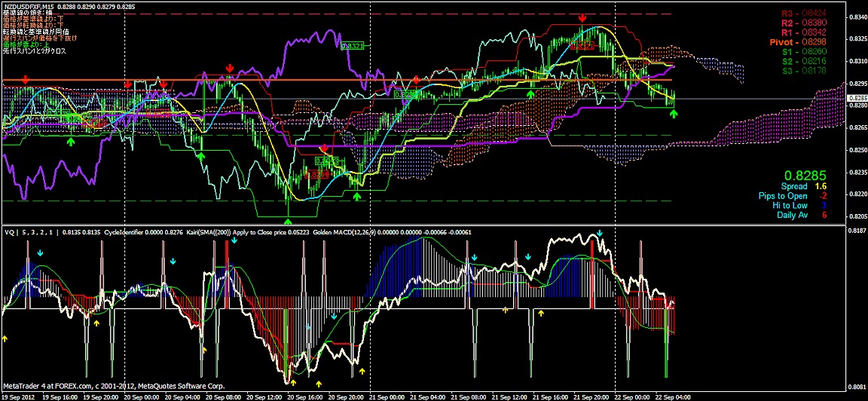Select the thick orange pivot horizontal line
The height and width of the screenshot is (401, 868).
pyautogui.click(x=337, y=81)
